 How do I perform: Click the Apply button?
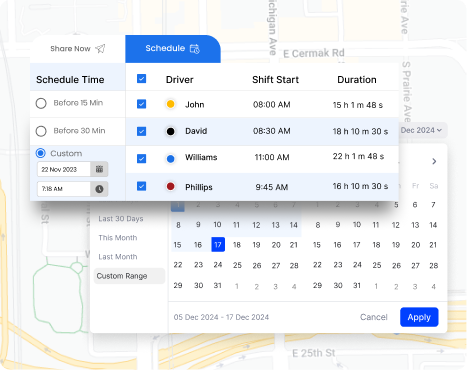click(x=419, y=317)
